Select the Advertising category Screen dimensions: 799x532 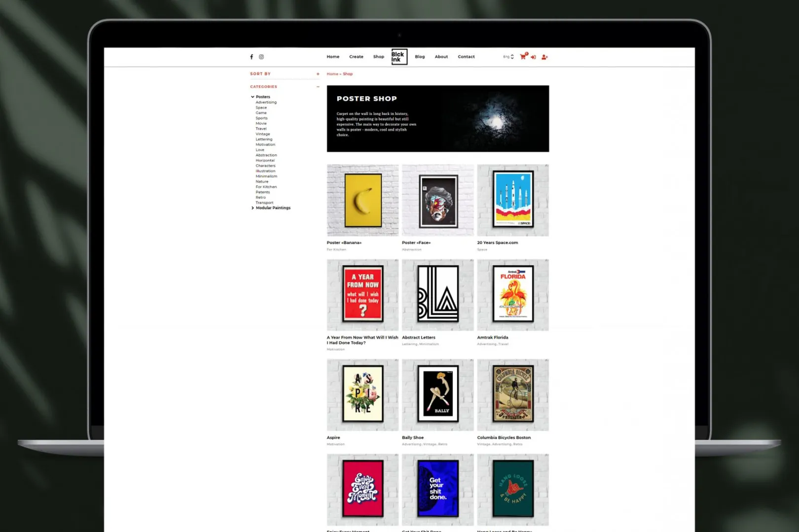[266, 103]
